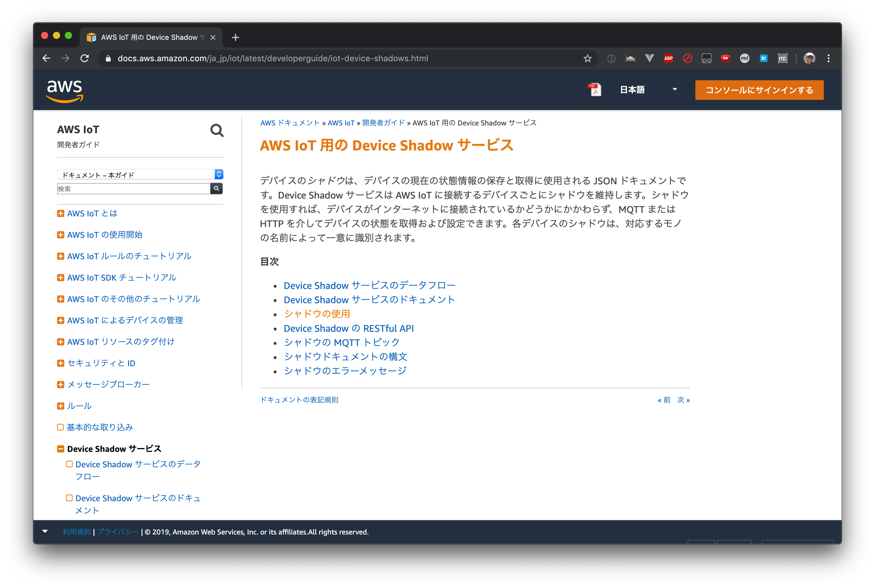The width and height of the screenshot is (875, 588).
Task: Open a new browser tab
Action: coord(235,37)
